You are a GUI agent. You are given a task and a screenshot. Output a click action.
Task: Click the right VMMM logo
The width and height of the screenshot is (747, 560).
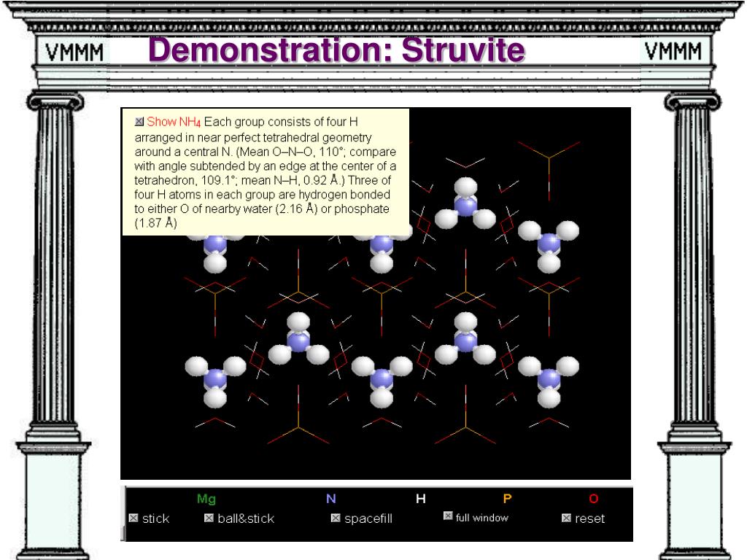[673, 52]
